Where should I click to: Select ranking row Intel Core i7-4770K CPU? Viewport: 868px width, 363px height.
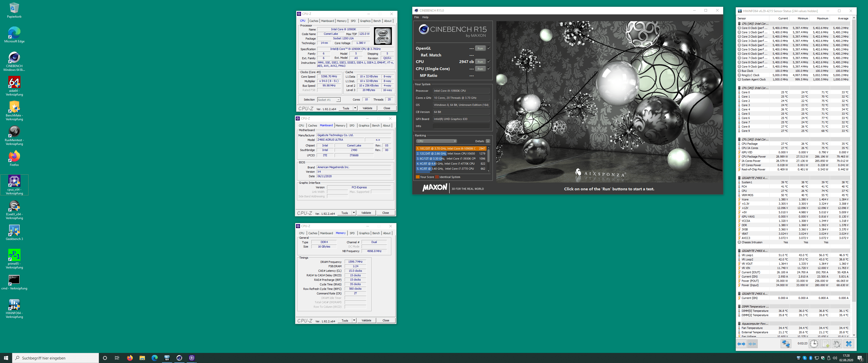point(451,164)
